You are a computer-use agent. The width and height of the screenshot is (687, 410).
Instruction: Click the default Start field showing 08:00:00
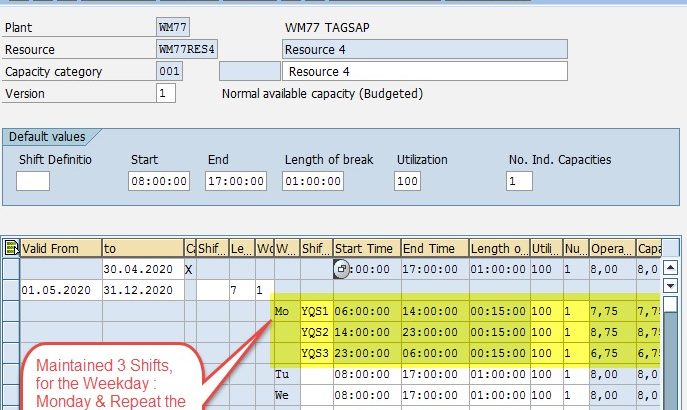[x=159, y=181]
